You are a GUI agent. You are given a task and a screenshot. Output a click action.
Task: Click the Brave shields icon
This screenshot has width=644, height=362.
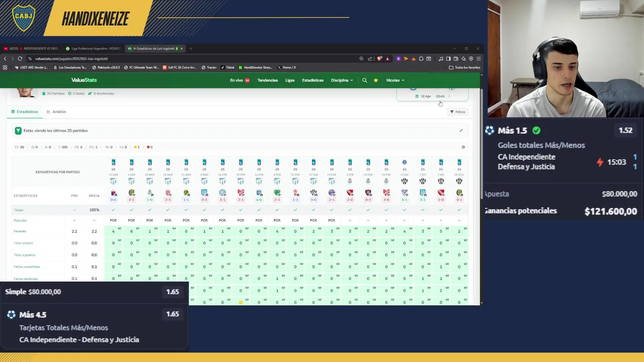click(380, 58)
